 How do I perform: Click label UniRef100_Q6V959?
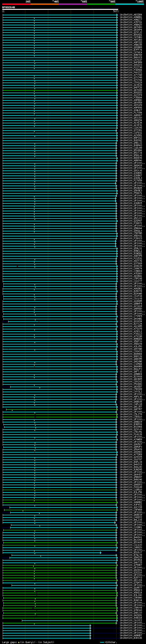coord(131,103)
